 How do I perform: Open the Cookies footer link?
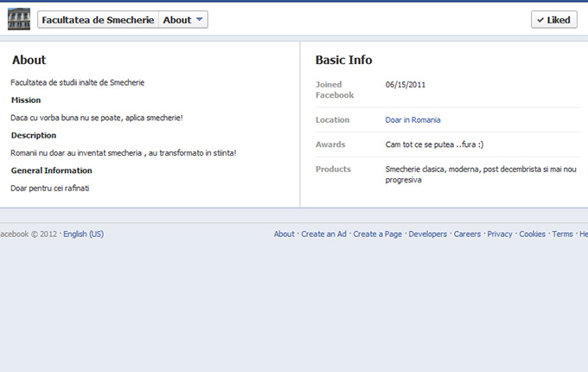pos(532,234)
